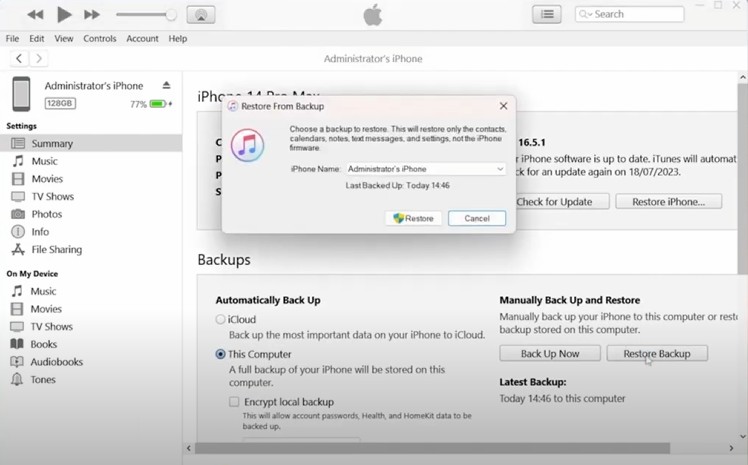Click the iTunes music note icon in dialog
This screenshot has height=465, width=748.
[247, 145]
